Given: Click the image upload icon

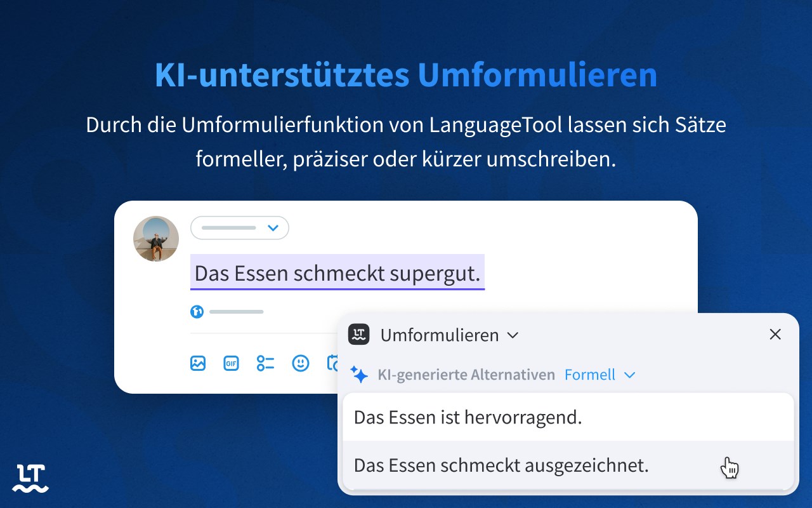Looking at the screenshot, I should 198,363.
